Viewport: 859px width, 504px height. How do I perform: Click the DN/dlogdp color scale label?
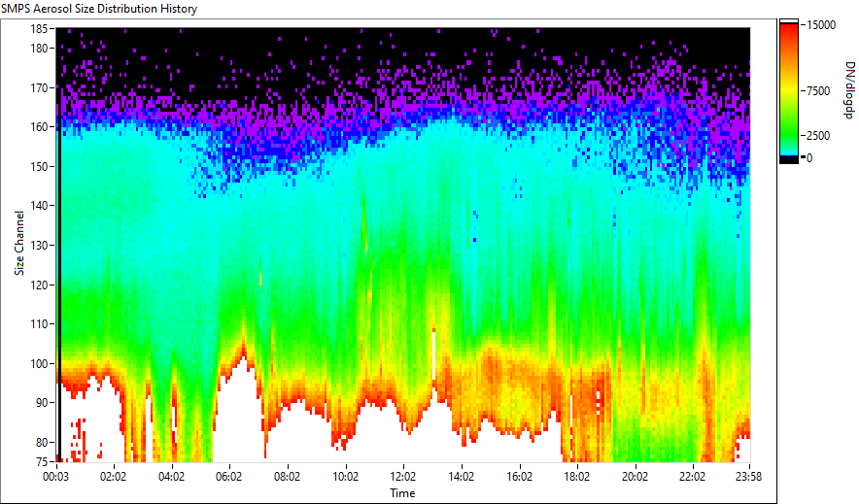[x=848, y=89]
